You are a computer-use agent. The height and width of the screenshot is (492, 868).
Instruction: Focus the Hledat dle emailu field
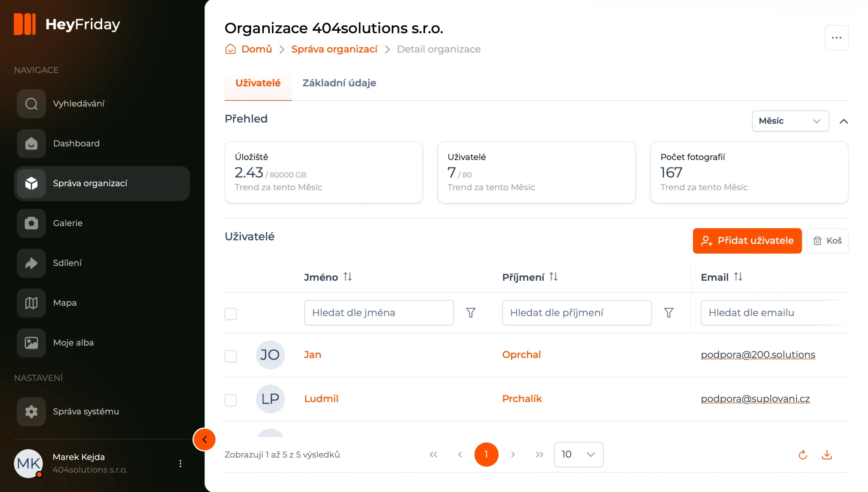pos(774,313)
